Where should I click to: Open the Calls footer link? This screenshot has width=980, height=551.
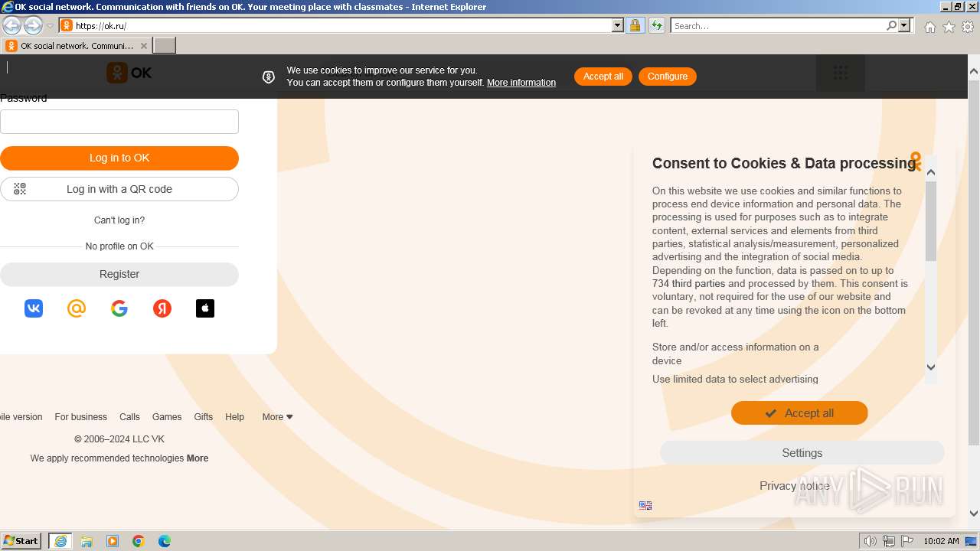(x=129, y=417)
